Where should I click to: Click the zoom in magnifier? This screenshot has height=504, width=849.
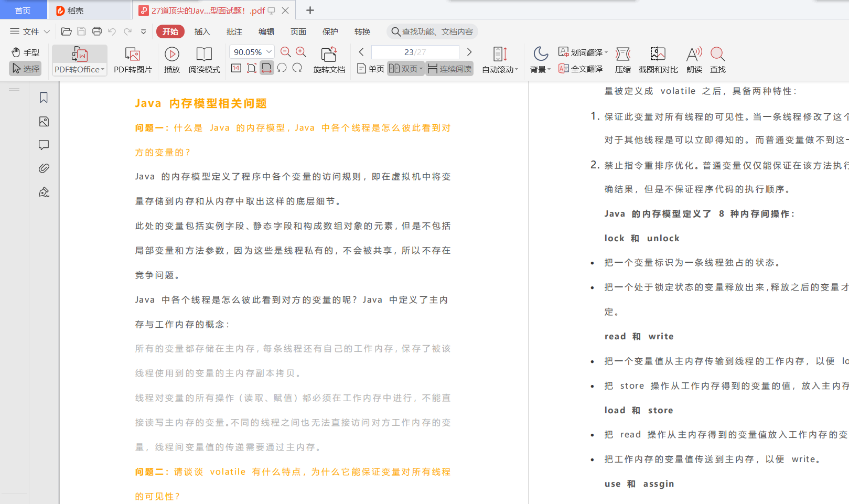tap(301, 52)
